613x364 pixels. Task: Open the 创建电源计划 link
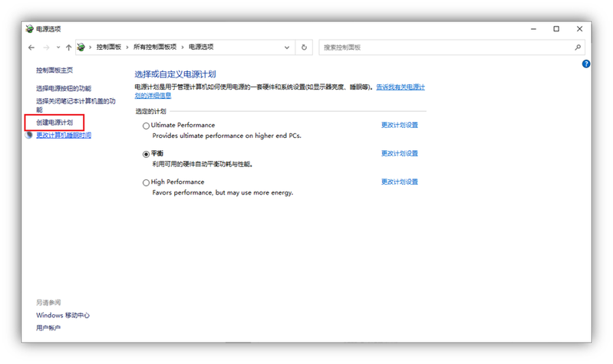pos(53,123)
